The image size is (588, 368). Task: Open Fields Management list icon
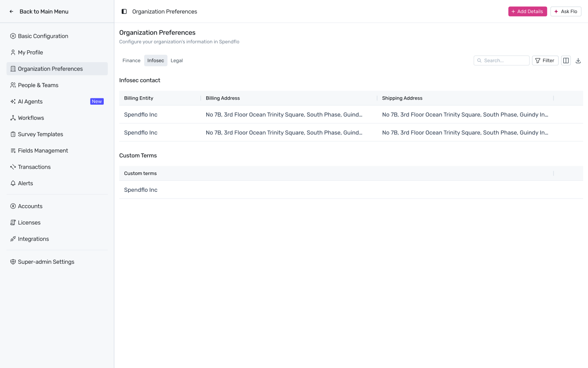(x=13, y=151)
